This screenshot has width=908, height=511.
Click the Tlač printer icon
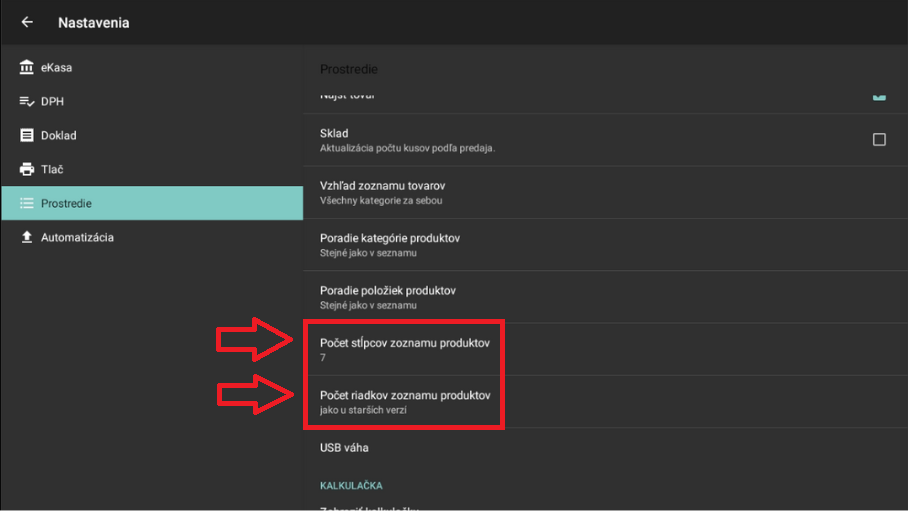point(27,170)
